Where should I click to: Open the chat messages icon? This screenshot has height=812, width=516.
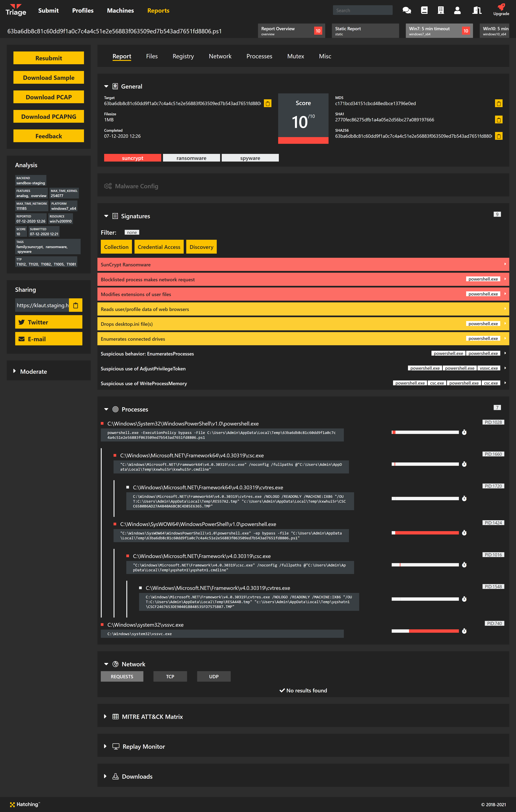407,10
